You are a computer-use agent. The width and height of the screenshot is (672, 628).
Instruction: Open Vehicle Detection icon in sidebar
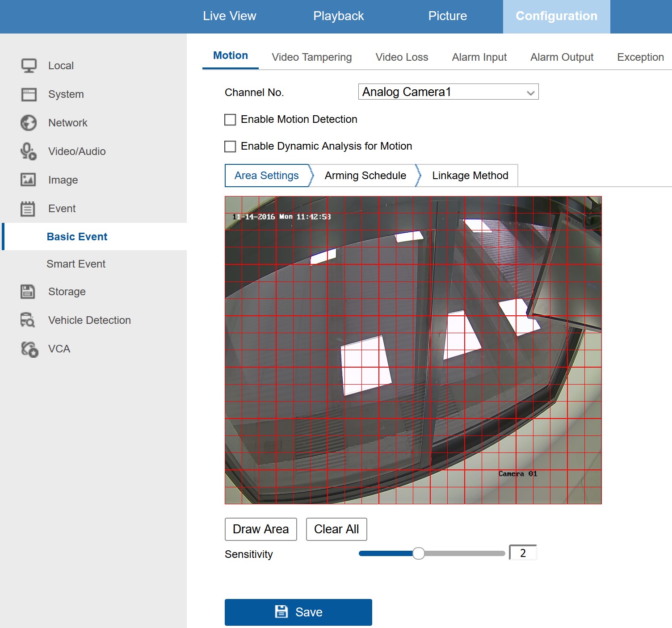[28, 320]
